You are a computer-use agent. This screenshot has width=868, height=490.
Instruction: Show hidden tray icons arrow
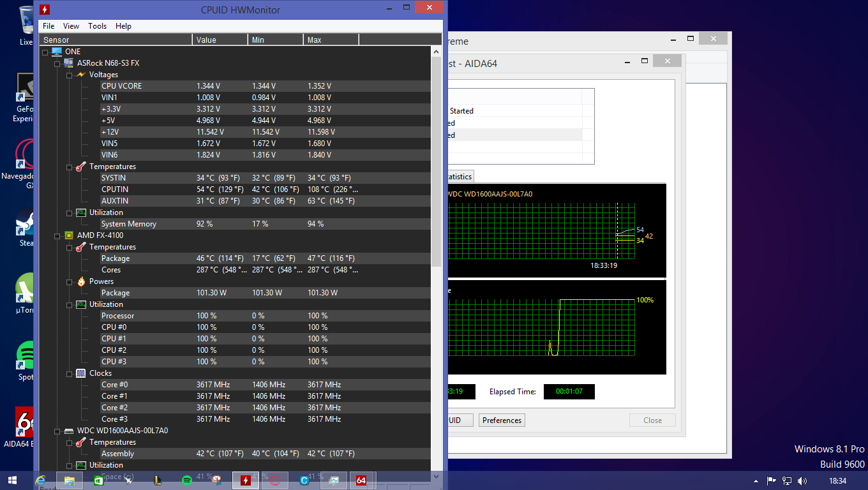pyautogui.click(x=756, y=481)
